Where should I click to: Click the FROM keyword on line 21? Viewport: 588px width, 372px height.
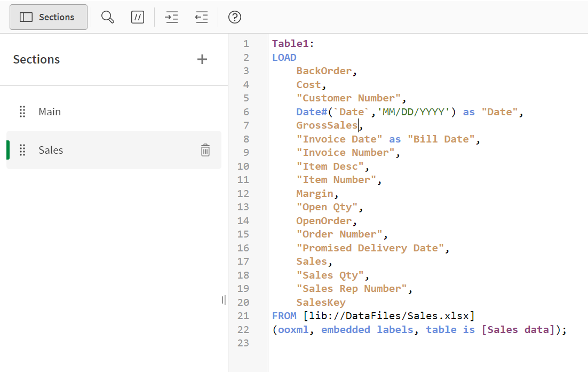point(284,316)
